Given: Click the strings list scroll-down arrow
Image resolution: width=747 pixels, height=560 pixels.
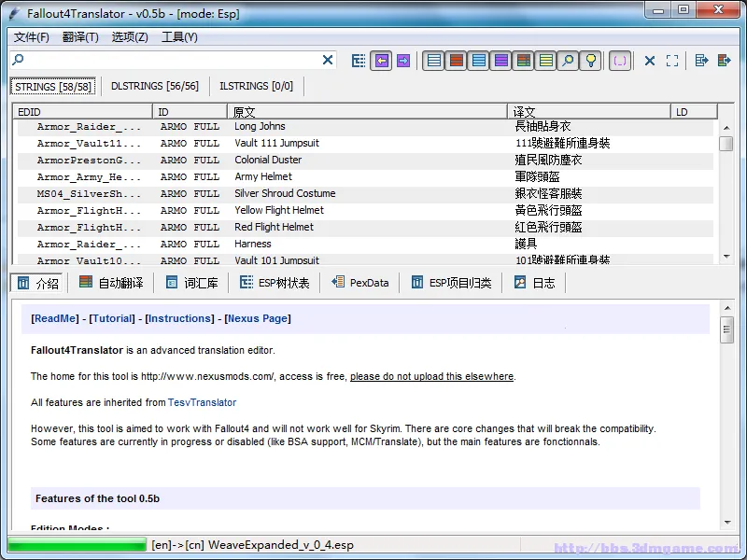Looking at the screenshot, I should [726, 257].
